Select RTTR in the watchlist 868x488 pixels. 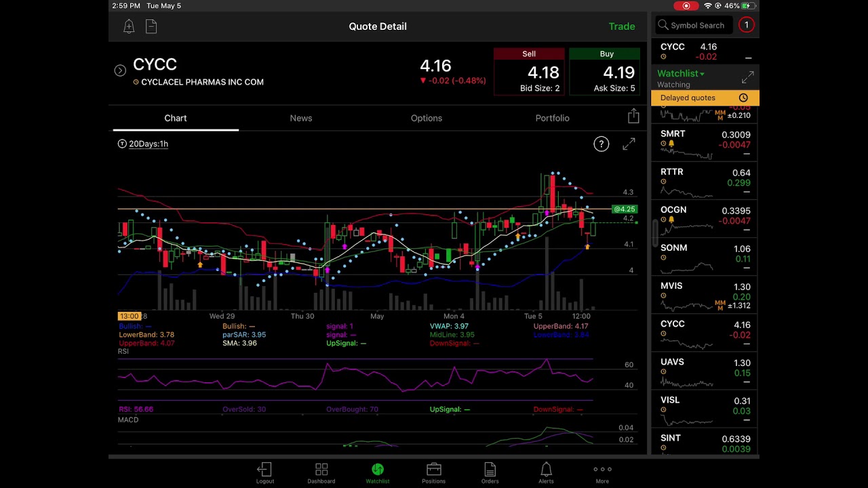click(705, 180)
